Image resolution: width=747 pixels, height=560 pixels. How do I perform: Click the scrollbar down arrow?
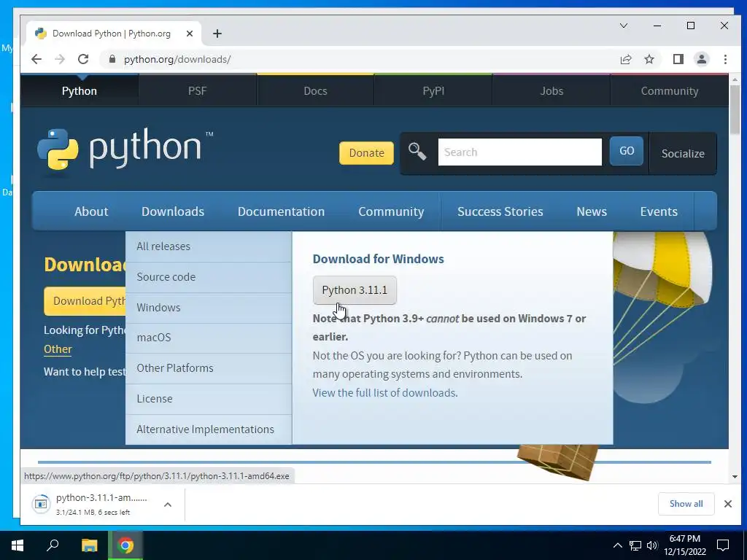coord(735,477)
